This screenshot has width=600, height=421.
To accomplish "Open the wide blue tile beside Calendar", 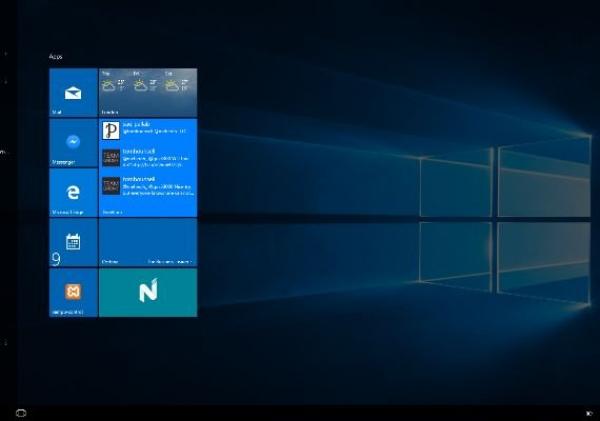I will pos(148,242).
